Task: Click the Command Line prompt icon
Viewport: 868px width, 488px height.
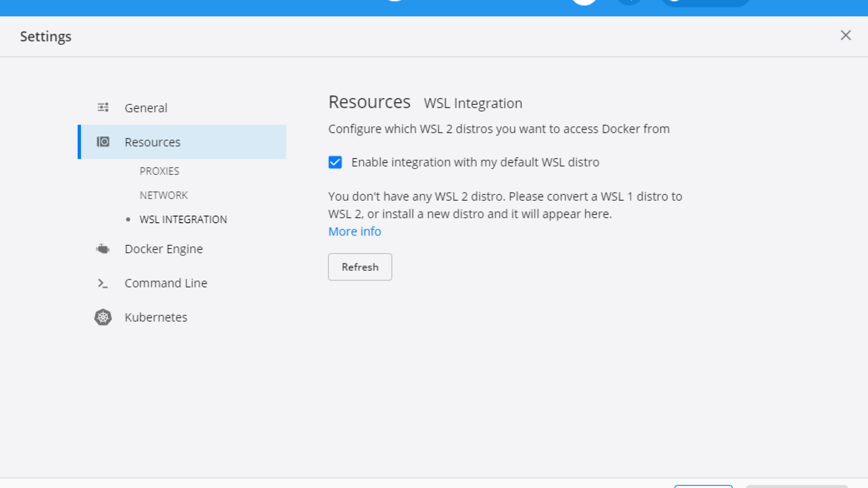Action: (103, 283)
